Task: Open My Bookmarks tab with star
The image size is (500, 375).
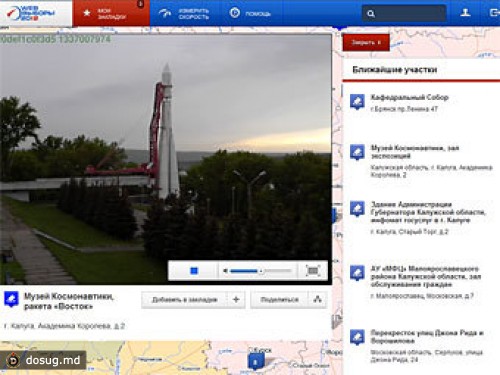Action: [112, 13]
